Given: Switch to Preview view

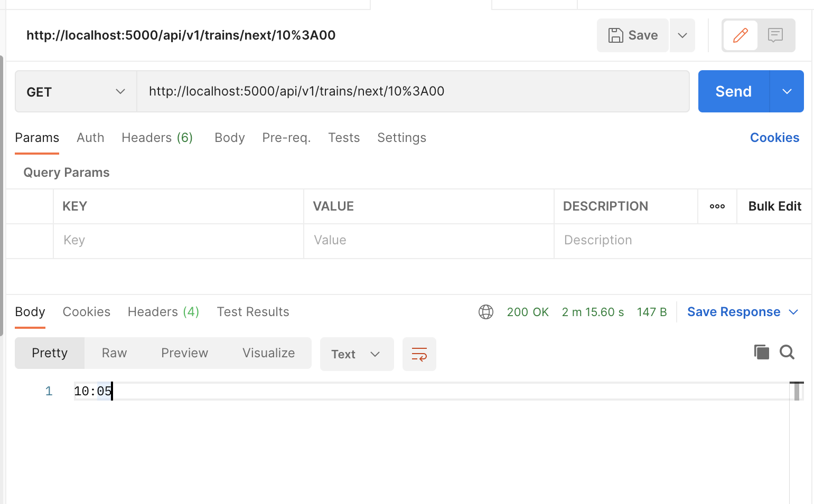Looking at the screenshot, I should 184,353.
